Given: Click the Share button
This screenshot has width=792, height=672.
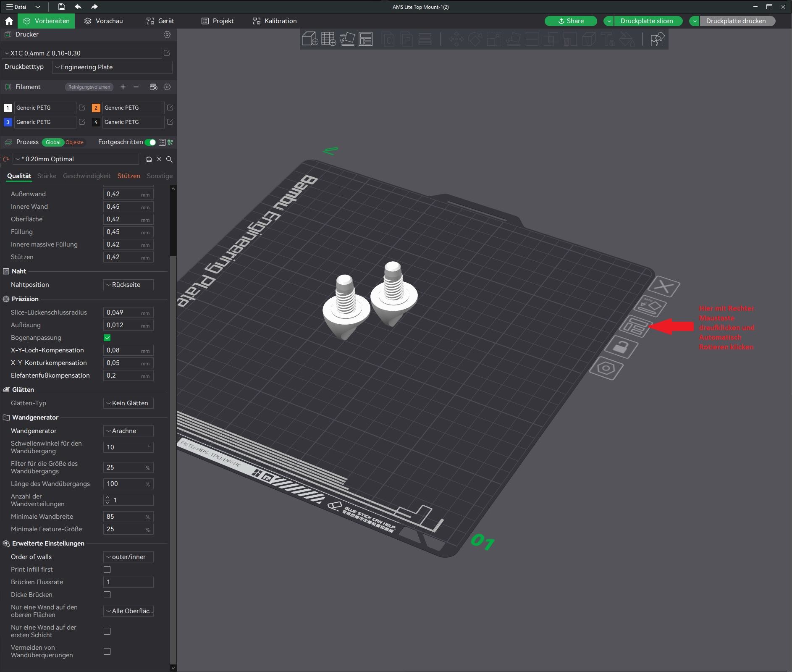Looking at the screenshot, I should point(571,21).
